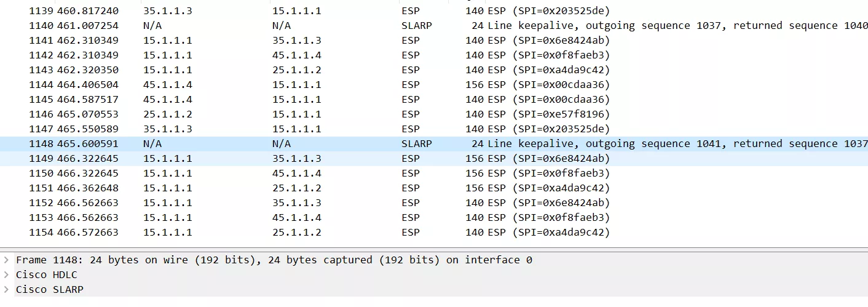Expand the Cisco SLARP section arrow

click(x=6, y=290)
